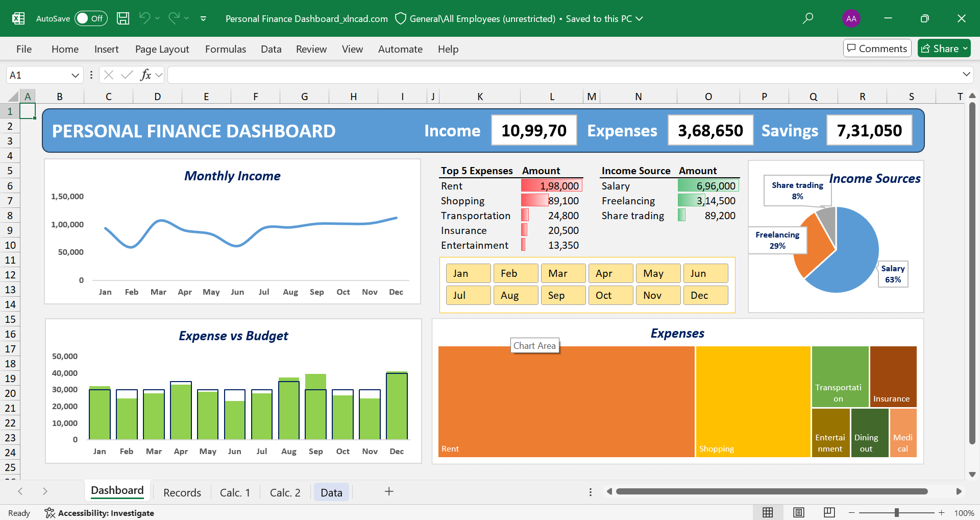The height and width of the screenshot is (520, 980).
Task: Select the Dec month slicer button
Action: pyautogui.click(x=705, y=295)
